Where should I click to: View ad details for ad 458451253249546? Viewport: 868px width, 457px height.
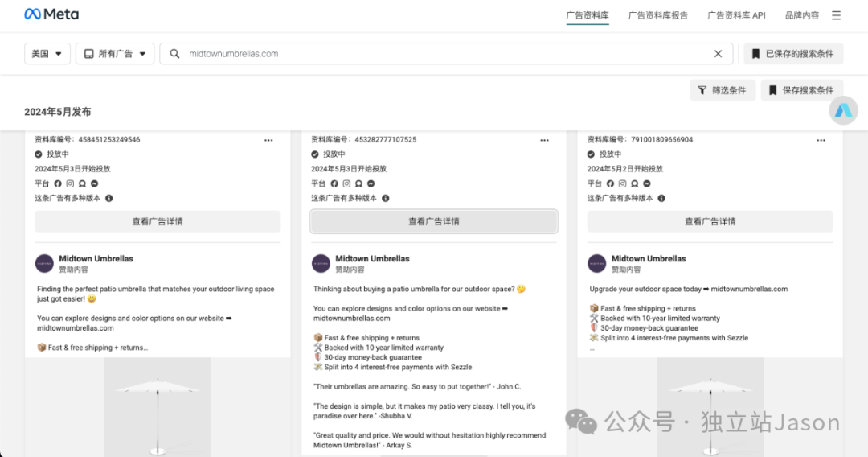(158, 221)
